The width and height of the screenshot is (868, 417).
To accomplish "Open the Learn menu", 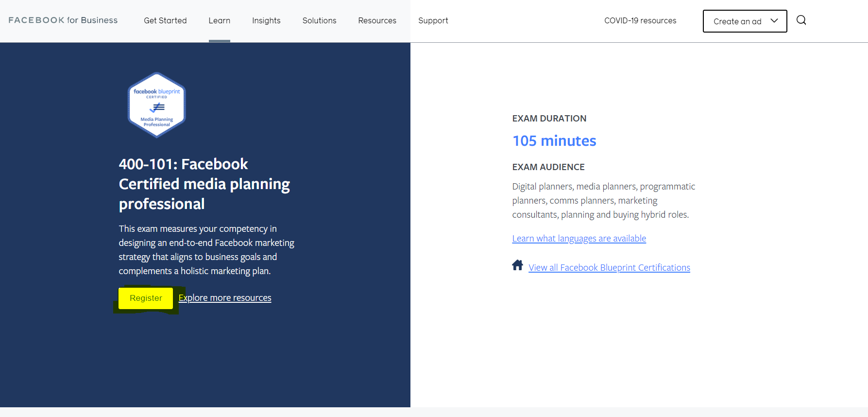I will click(x=220, y=20).
